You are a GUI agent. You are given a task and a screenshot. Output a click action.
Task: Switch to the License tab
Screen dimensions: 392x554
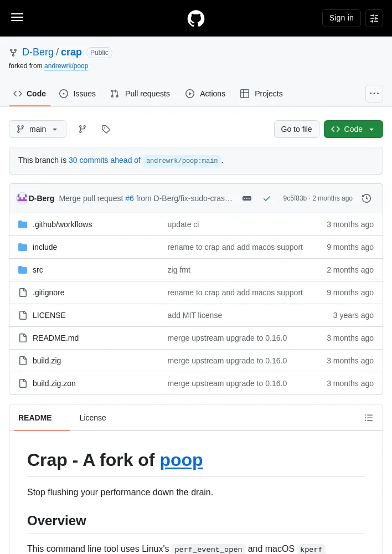(92, 418)
